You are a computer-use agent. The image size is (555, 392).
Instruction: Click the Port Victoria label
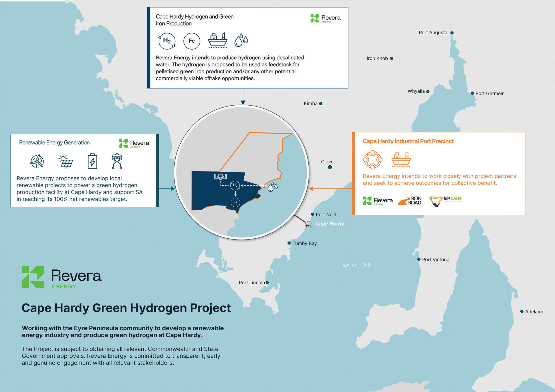(x=436, y=259)
